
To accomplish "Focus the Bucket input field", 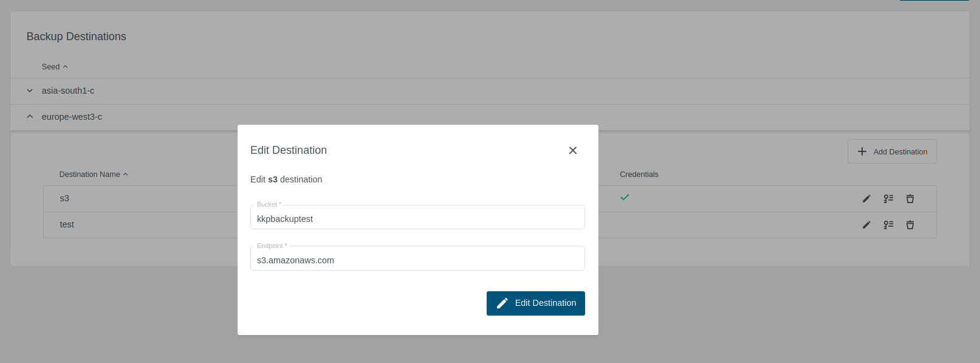I will tap(417, 219).
